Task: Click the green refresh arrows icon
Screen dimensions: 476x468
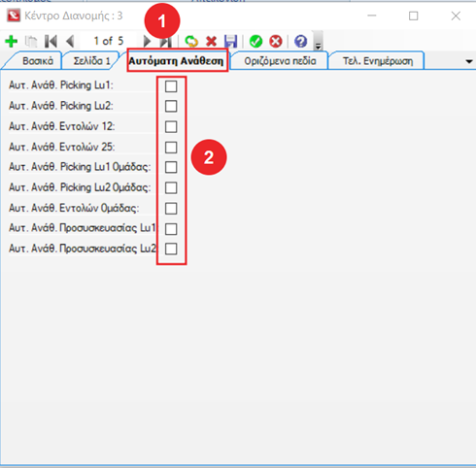Action: pyautogui.click(x=191, y=42)
